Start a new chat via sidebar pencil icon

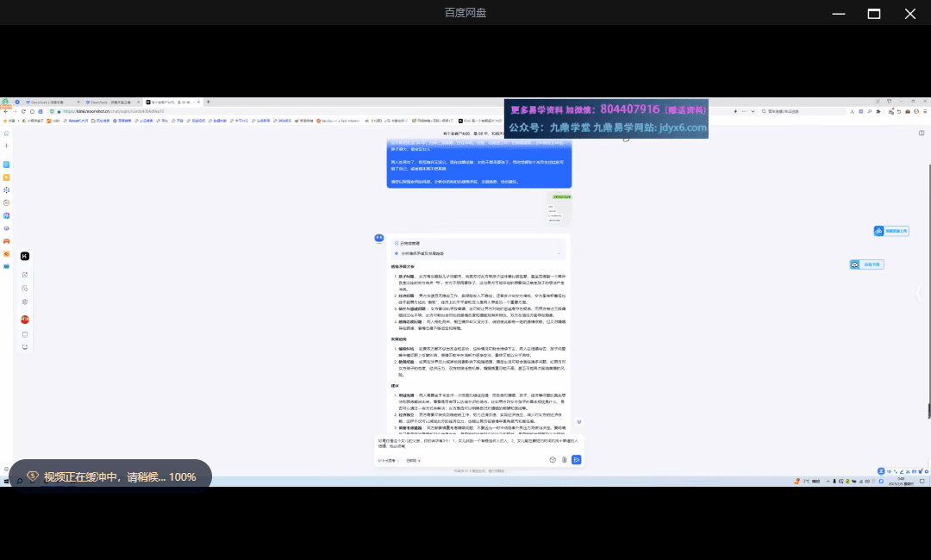click(x=25, y=274)
